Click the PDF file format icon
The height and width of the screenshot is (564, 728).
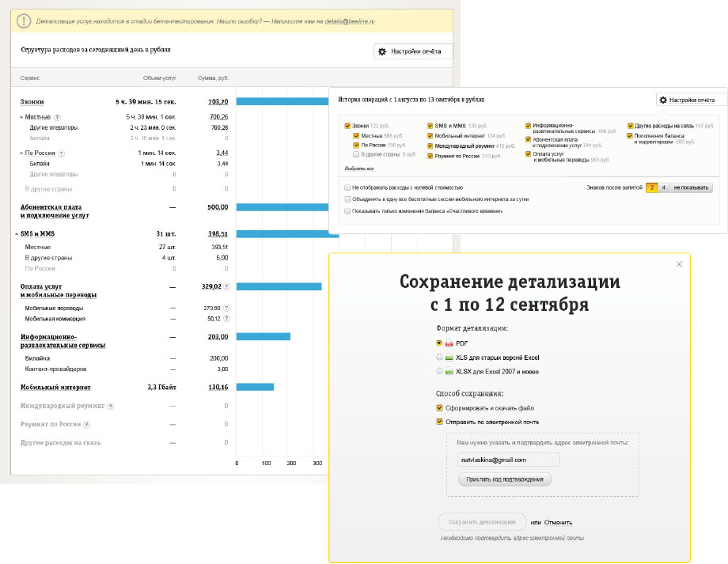[x=449, y=343]
